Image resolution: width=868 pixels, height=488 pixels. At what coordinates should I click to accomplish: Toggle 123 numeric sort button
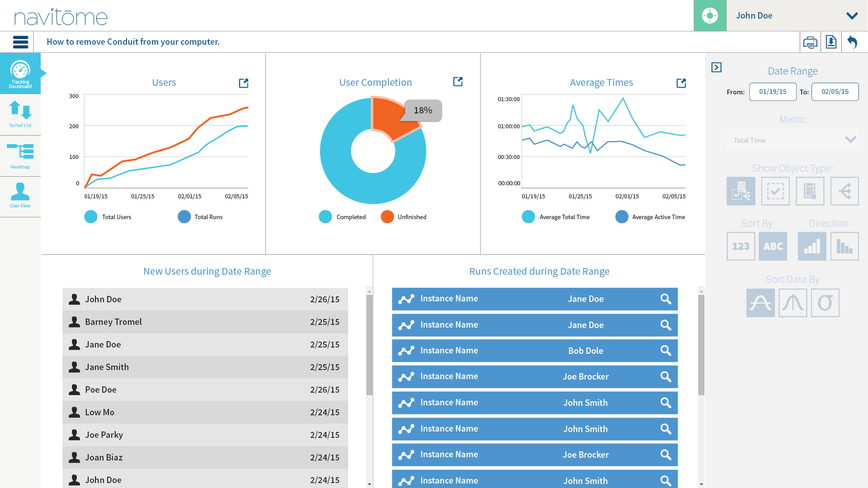741,246
